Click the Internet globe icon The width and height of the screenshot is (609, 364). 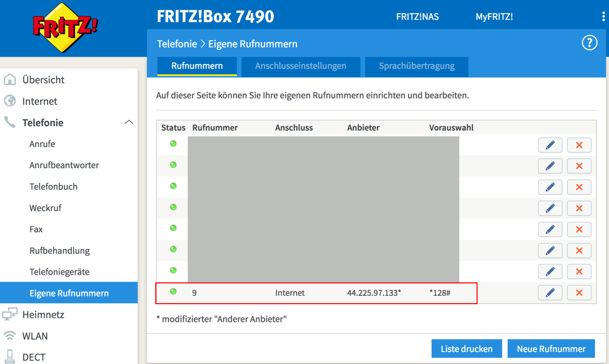[10, 101]
